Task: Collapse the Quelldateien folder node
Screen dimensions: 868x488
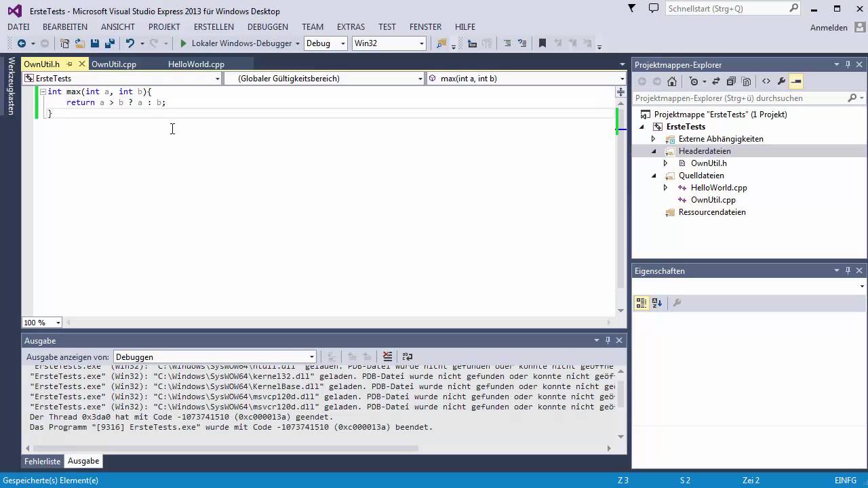Action: coord(654,176)
